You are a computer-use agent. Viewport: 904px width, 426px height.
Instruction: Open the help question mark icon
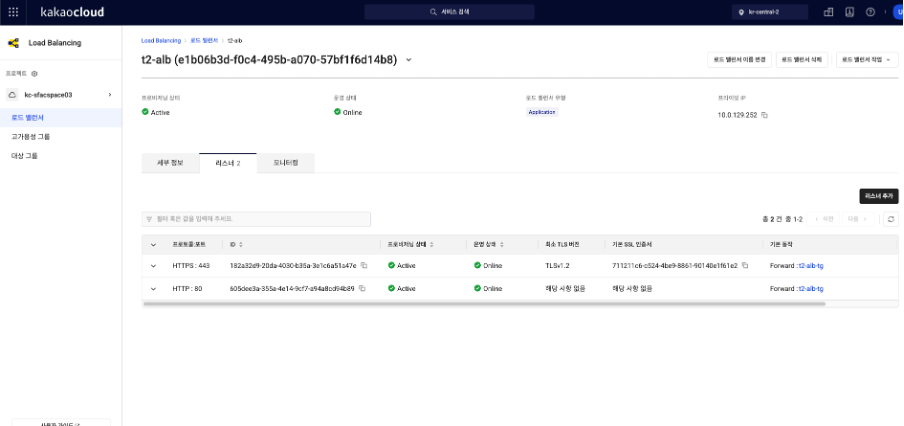click(871, 12)
